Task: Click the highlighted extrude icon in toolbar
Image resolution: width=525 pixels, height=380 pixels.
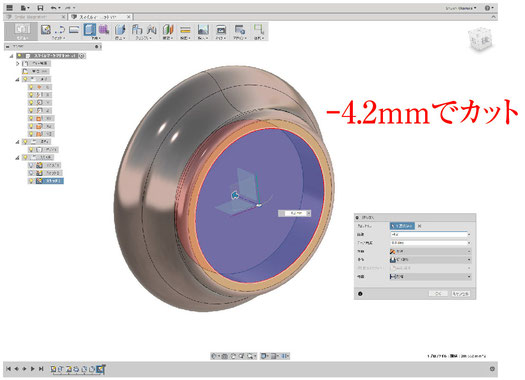Action: point(89,30)
